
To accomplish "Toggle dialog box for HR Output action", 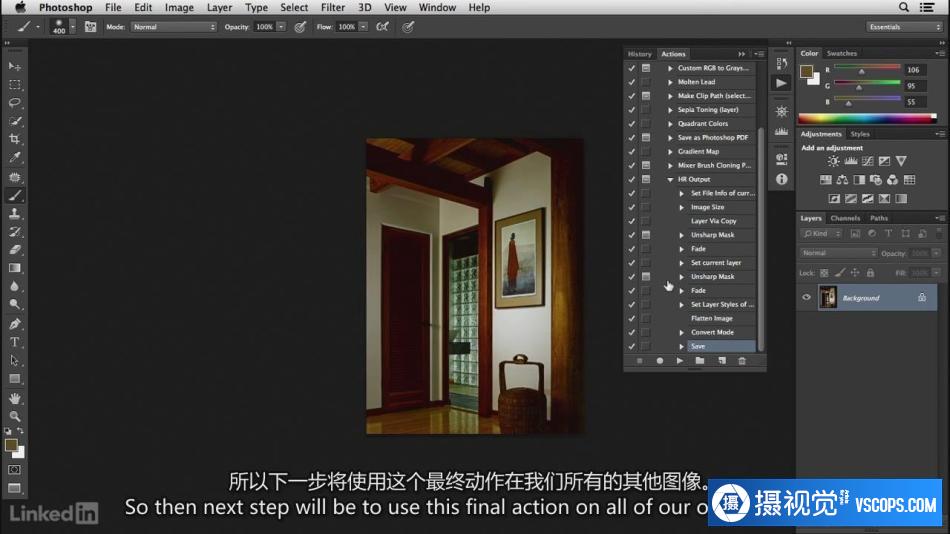I will [646, 179].
